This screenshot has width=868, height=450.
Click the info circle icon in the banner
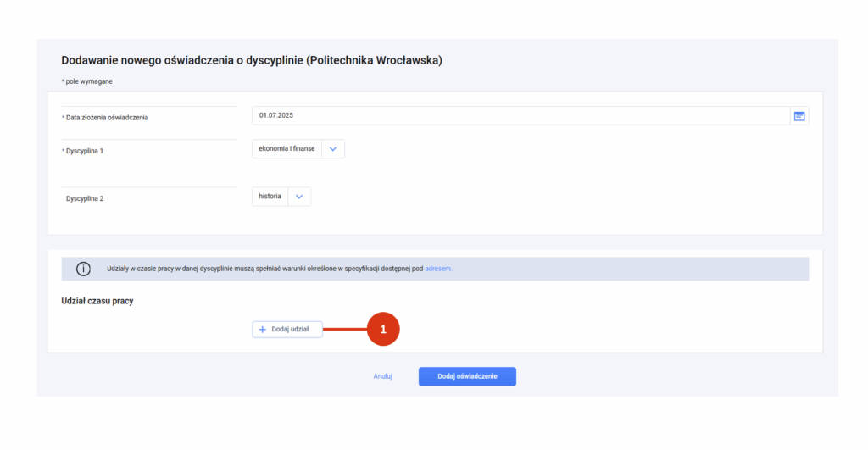(x=83, y=269)
